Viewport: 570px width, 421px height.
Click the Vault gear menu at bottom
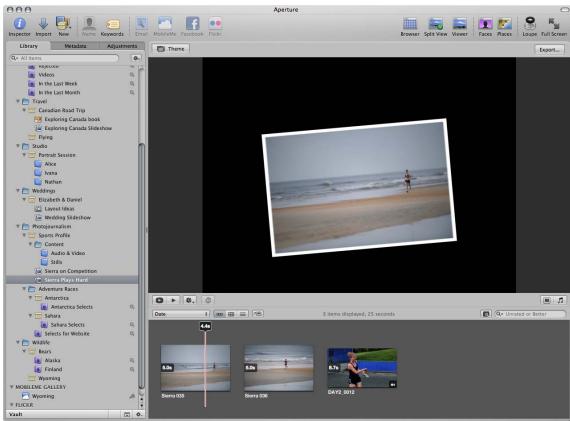tap(139, 414)
